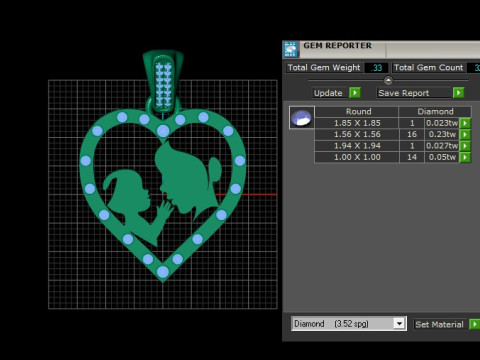Viewport: 480px width, 360px height.
Task: Click green arrow for 0.05tw row
Action: (x=465, y=157)
